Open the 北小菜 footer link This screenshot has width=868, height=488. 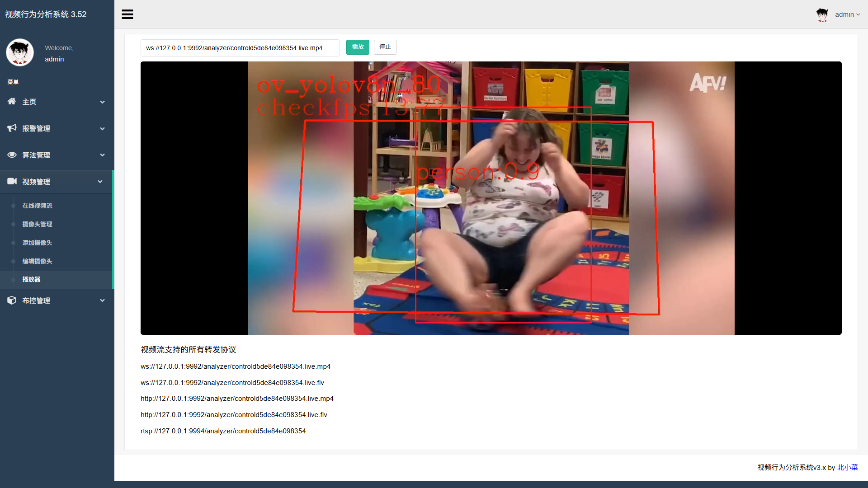tap(847, 467)
